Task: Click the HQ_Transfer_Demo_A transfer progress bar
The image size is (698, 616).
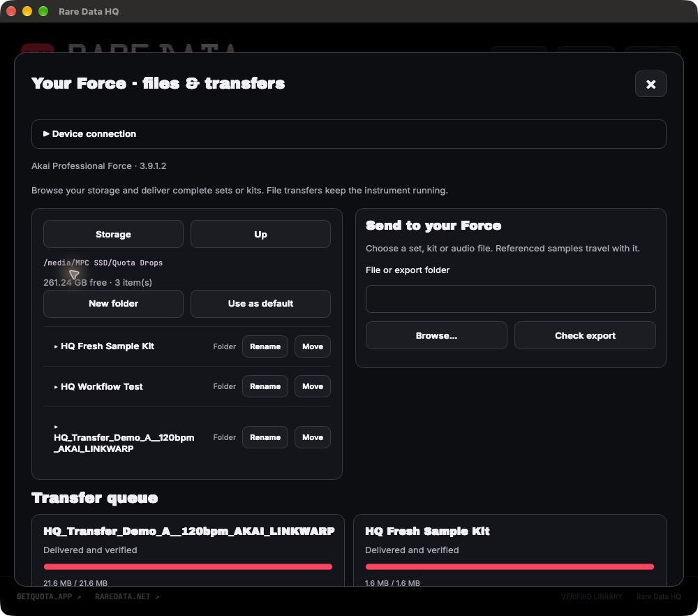Action: (188, 566)
